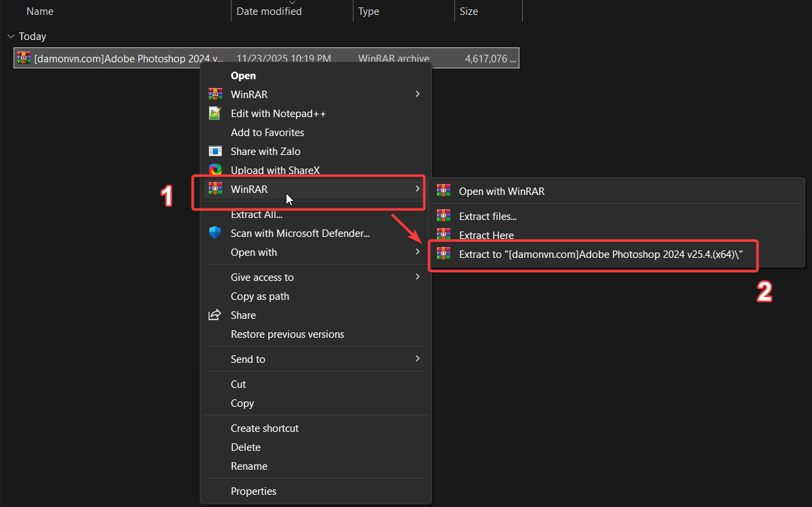This screenshot has width=812, height=507.
Task: Click the Microsoft Defender shield icon
Action: pyautogui.click(x=215, y=233)
